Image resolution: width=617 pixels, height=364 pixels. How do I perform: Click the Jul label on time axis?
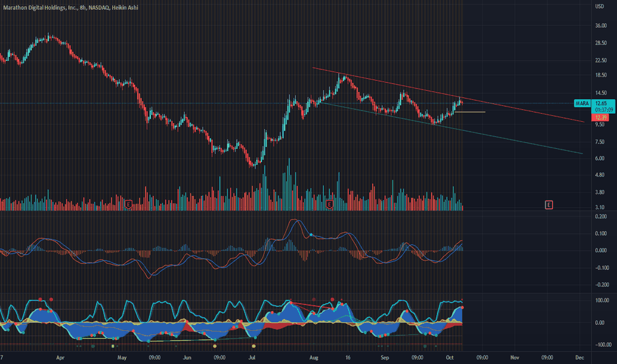point(252,357)
